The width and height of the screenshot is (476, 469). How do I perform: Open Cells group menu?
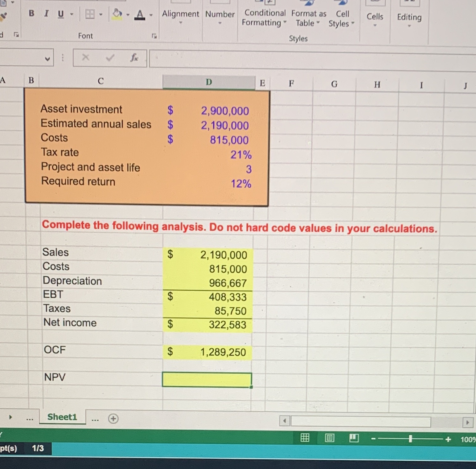point(375,19)
